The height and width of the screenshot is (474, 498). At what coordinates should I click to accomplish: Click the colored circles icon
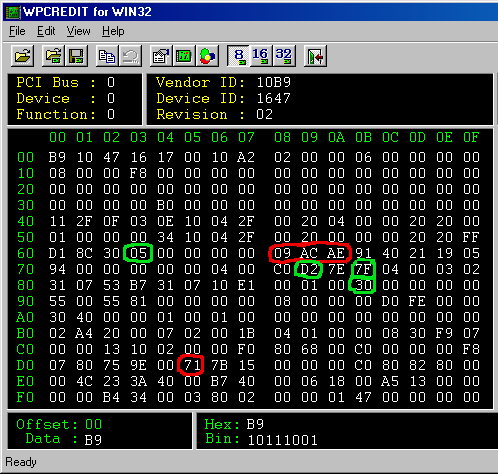click(x=207, y=56)
